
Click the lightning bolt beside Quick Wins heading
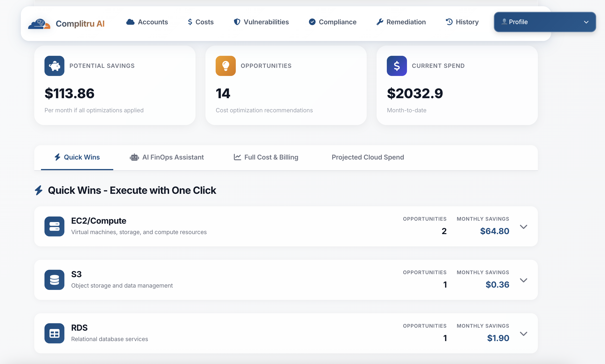coord(39,190)
